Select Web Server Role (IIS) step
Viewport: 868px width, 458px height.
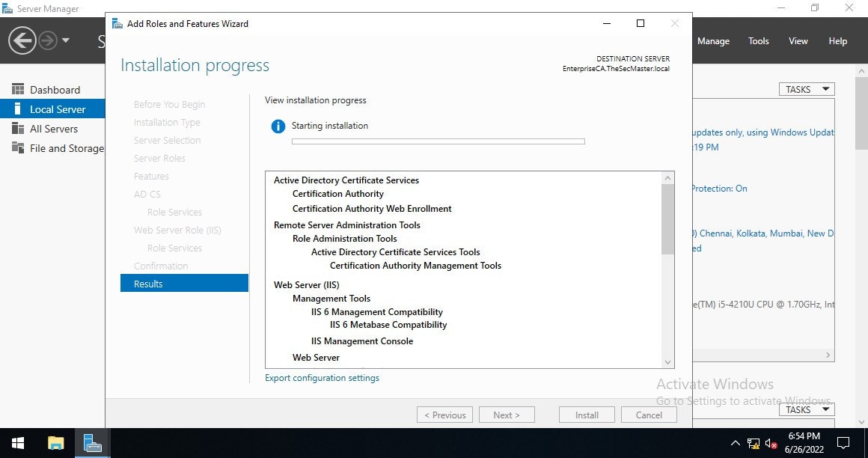coord(177,230)
